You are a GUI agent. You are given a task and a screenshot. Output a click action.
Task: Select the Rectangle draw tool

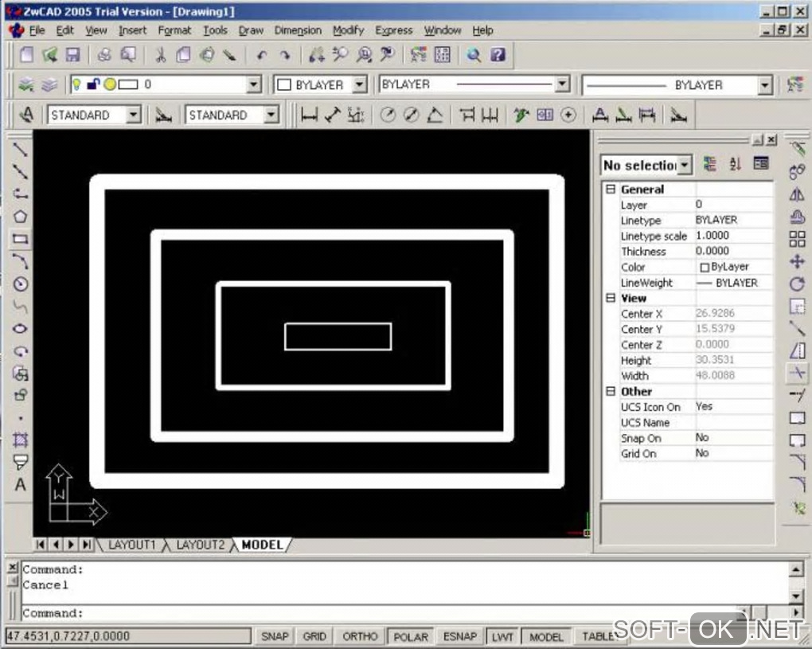point(20,239)
